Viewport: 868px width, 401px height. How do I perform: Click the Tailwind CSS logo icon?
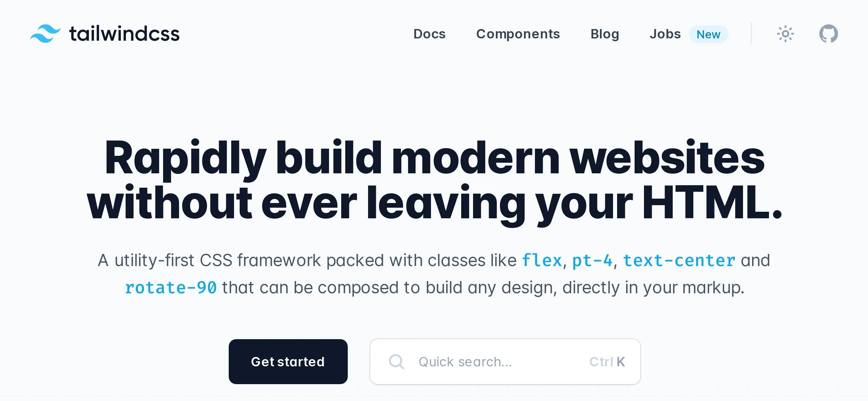(x=44, y=33)
